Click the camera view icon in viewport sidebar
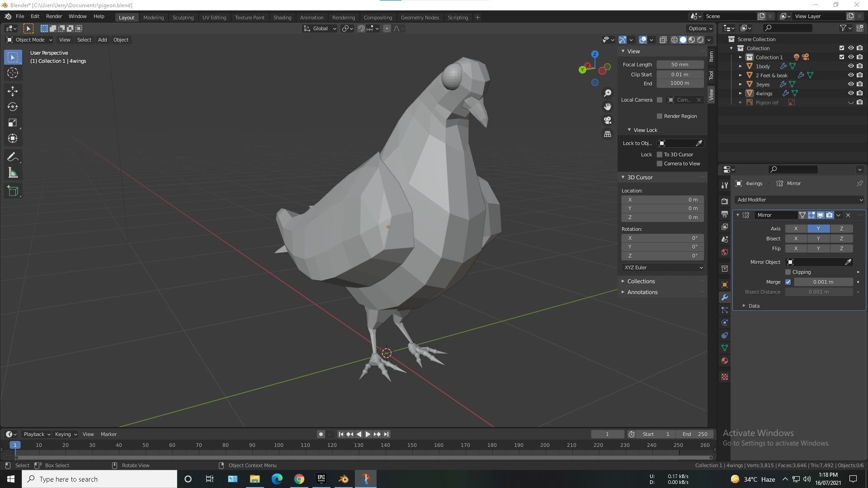 coord(608,120)
